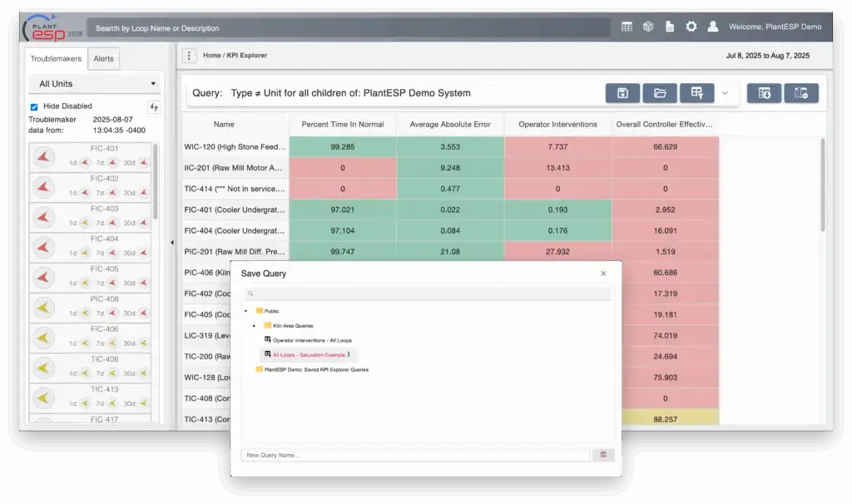Open the 3D cube icon in header
The image size is (852, 504).
648,27
